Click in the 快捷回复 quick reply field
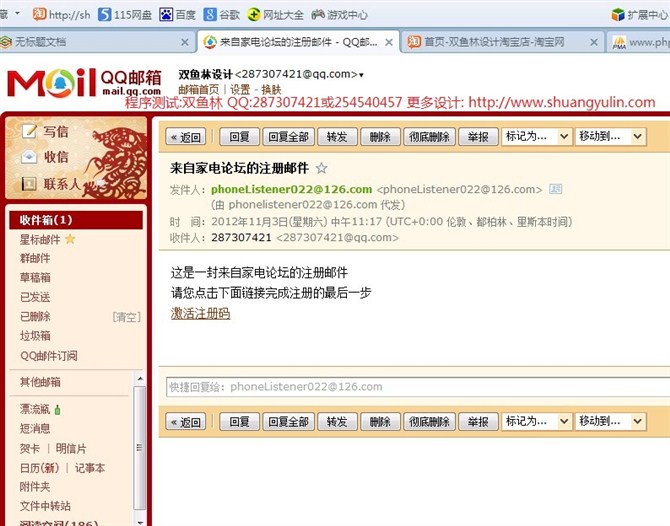Viewport: 670px width, 526px height. (x=418, y=387)
